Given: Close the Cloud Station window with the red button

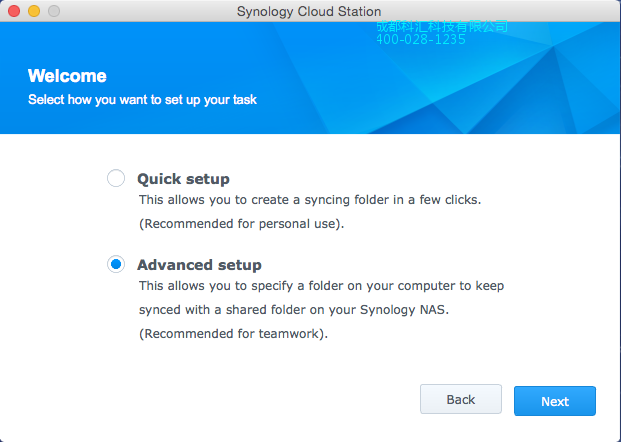Looking at the screenshot, I should tap(14, 11).
